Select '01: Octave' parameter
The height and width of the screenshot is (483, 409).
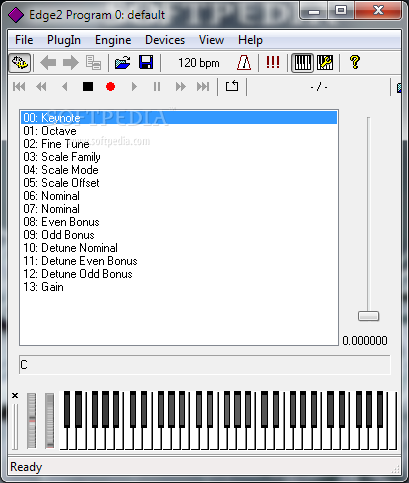(x=179, y=131)
